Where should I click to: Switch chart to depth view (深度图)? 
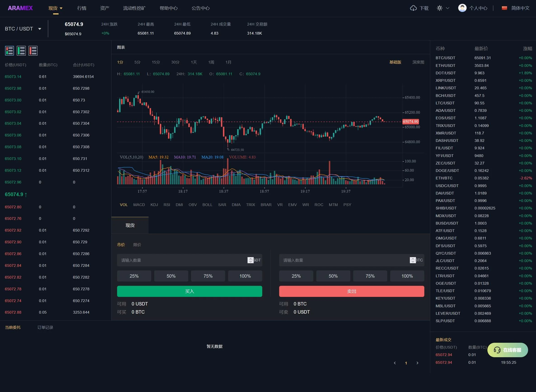coord(418,62)
